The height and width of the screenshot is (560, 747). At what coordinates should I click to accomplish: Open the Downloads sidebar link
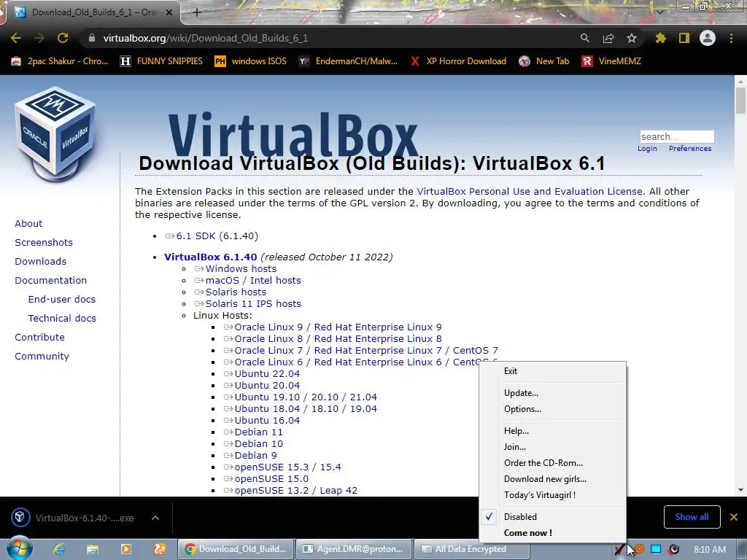(41, 262)
